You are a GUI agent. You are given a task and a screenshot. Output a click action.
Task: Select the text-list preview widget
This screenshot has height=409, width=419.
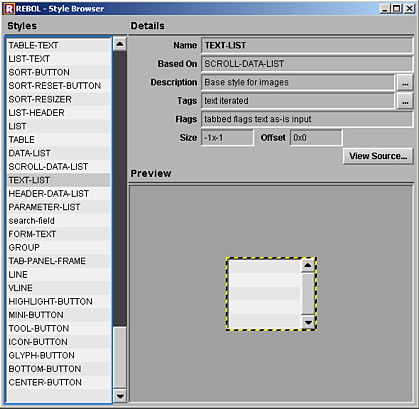(x=271, y=294)
